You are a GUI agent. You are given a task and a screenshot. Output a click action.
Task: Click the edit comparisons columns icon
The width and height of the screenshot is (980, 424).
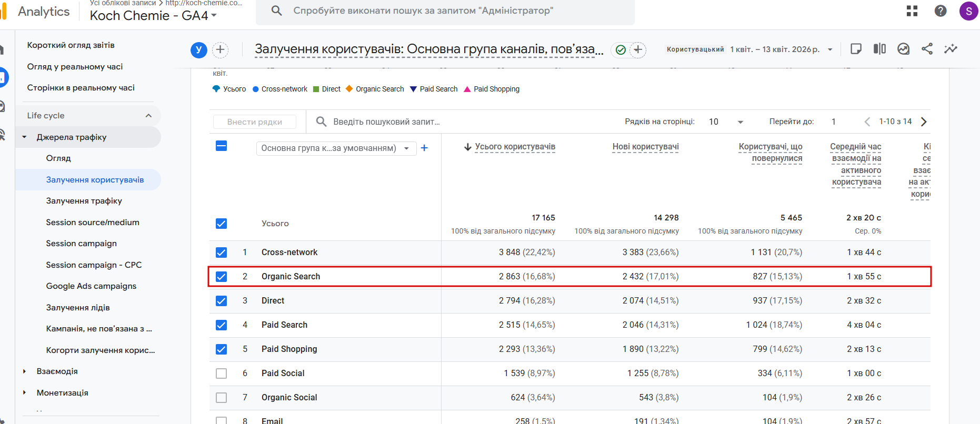(879, 49)
